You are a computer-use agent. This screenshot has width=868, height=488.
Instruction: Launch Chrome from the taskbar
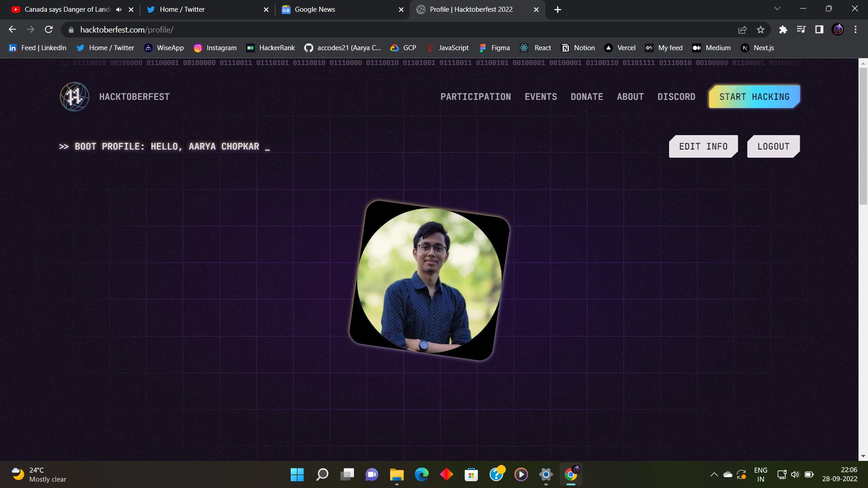pos(571,474)
